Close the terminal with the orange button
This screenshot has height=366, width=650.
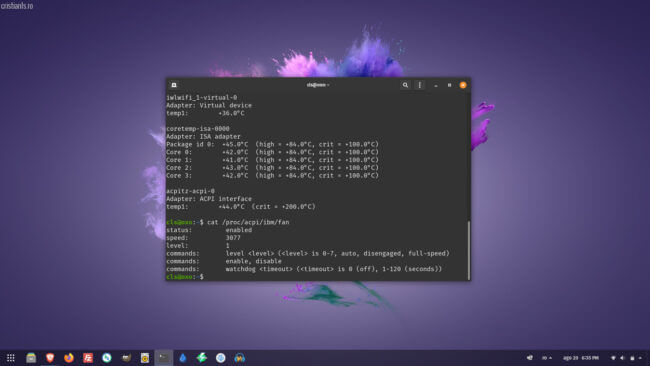[x=463, y=85]
